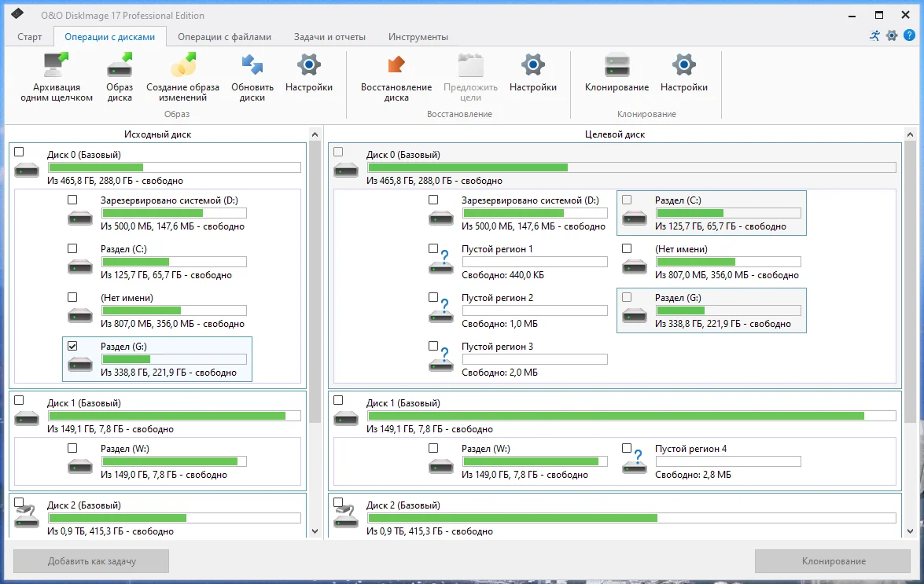Screen dimensions: 924x584
Task: Check the source (Нет имени) checkbox
Action: tap(72, 297)
